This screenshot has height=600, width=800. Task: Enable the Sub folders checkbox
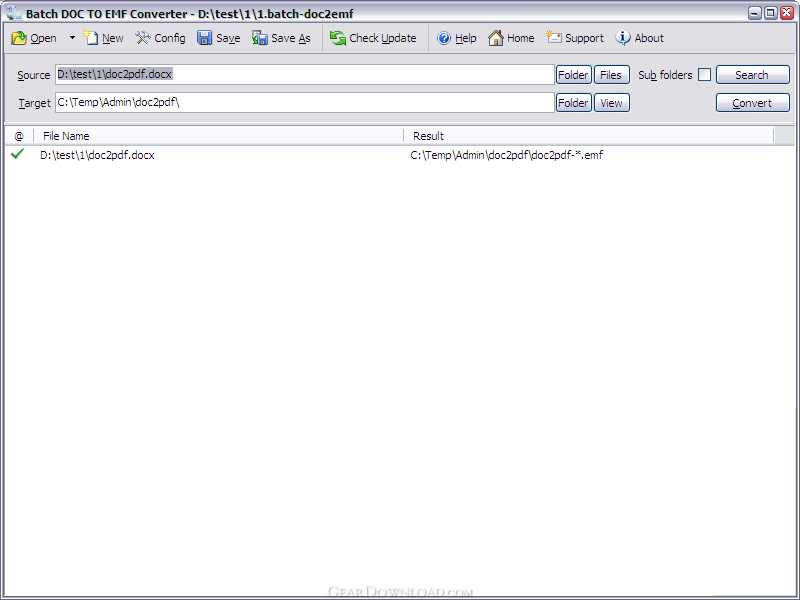704,74
